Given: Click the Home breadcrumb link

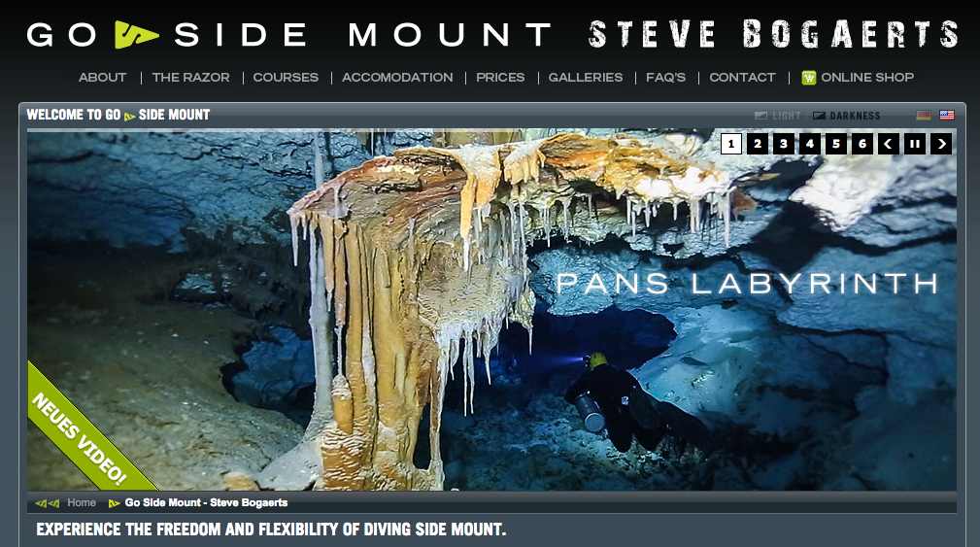Looking at the screenshot, I should [x=82, y=502].
